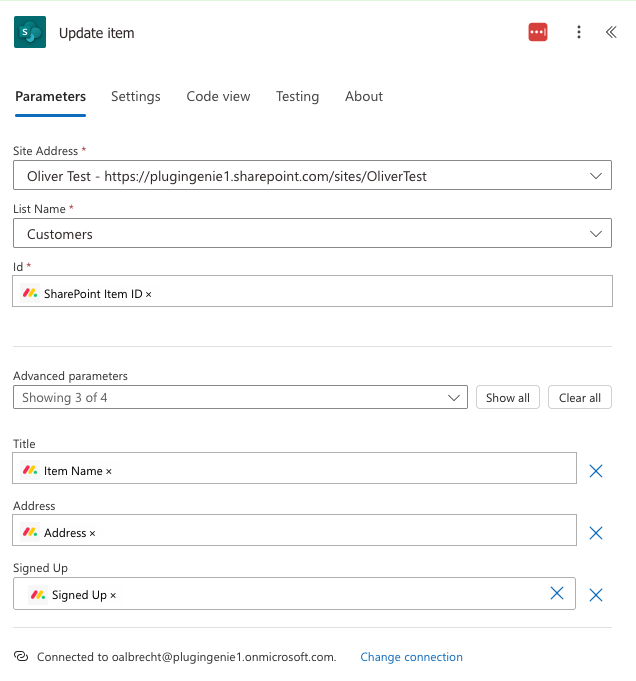Click the Advanced parameters label
This screenshot has width=636, height=681.
coord(70,376)
